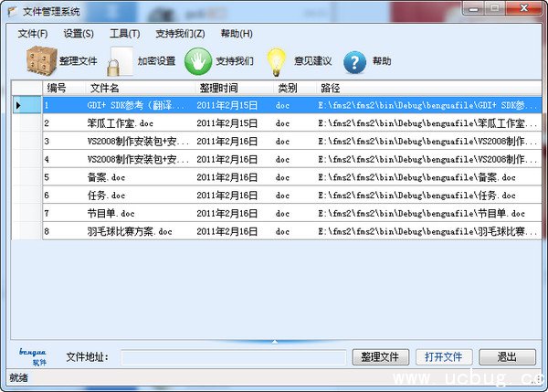Open the 文件(F) menu
The image size is (548, 392).
click(x=33, y=34)
